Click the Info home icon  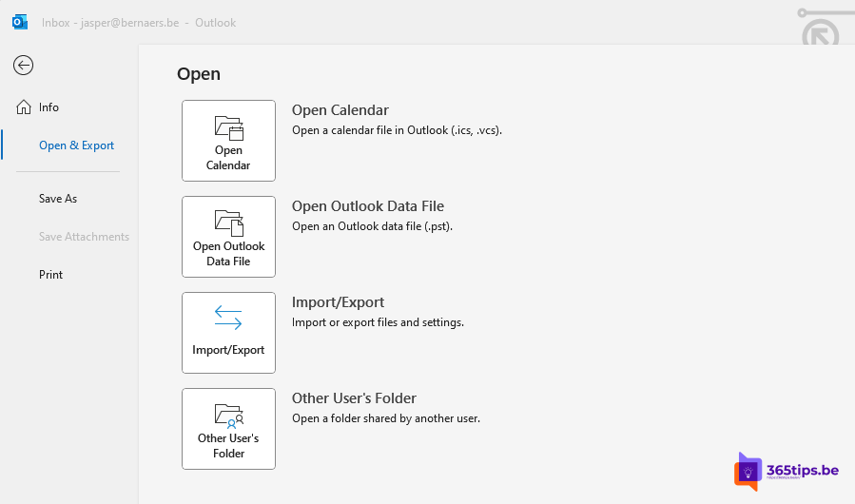24,107
